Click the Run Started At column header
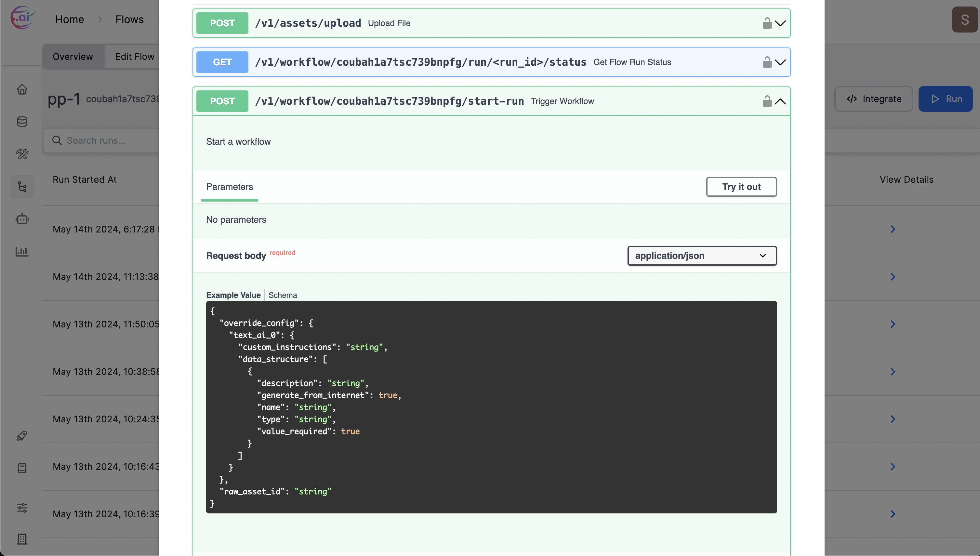Viewport: 980px width, 556px height. click(x=85, y=179)
